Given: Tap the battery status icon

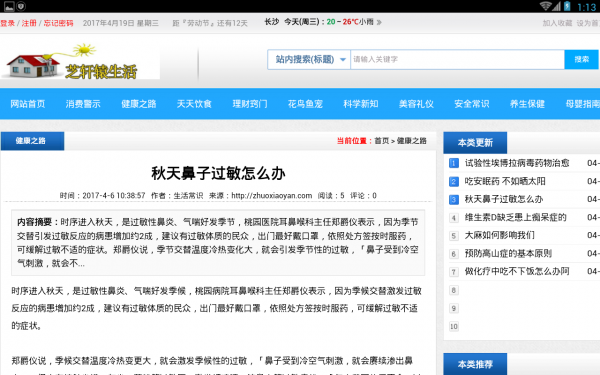Looking at the screenshot, I should coord(567,6).
